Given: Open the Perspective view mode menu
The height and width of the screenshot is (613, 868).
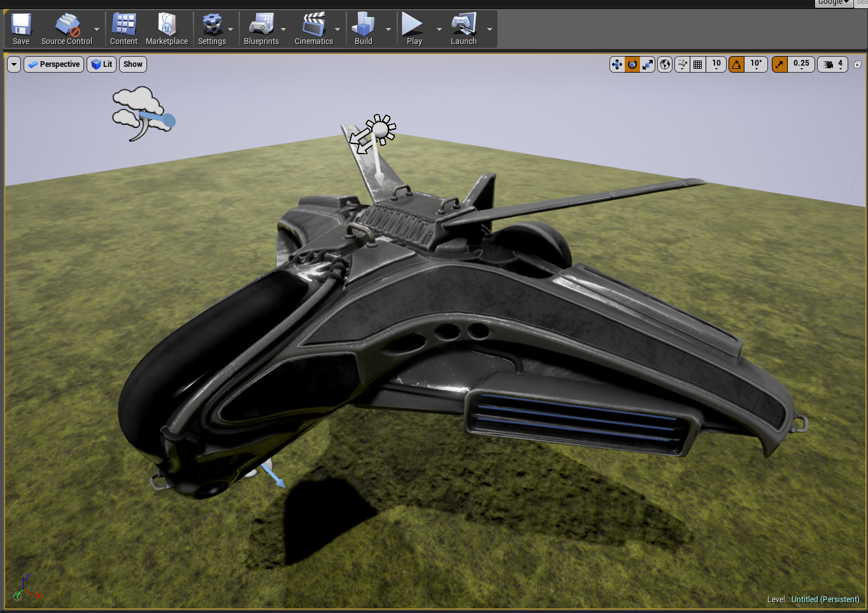Looking at the screenshot, I should (x=54, y=64).
